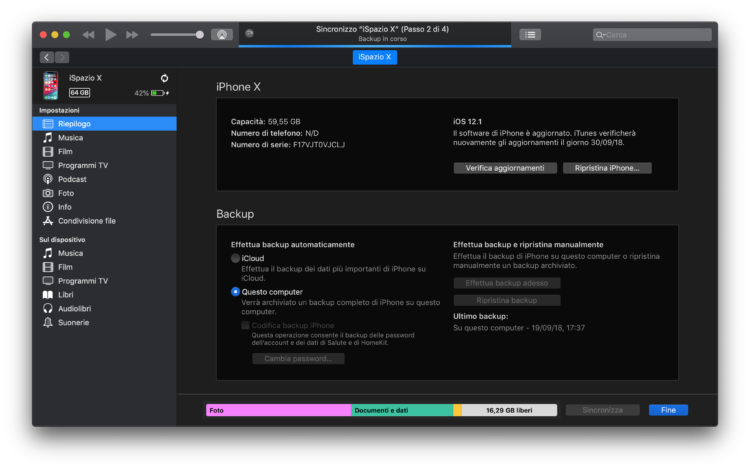Image resolution: width=750 pixels, height=469 pixels.
Task: Start playback with the play button
Action: tap(110, 34)
